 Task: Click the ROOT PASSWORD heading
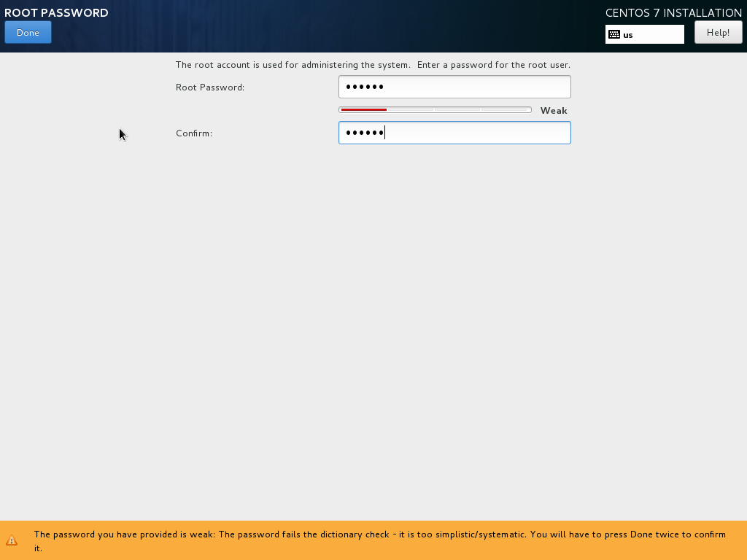click(x=56, y=13)
